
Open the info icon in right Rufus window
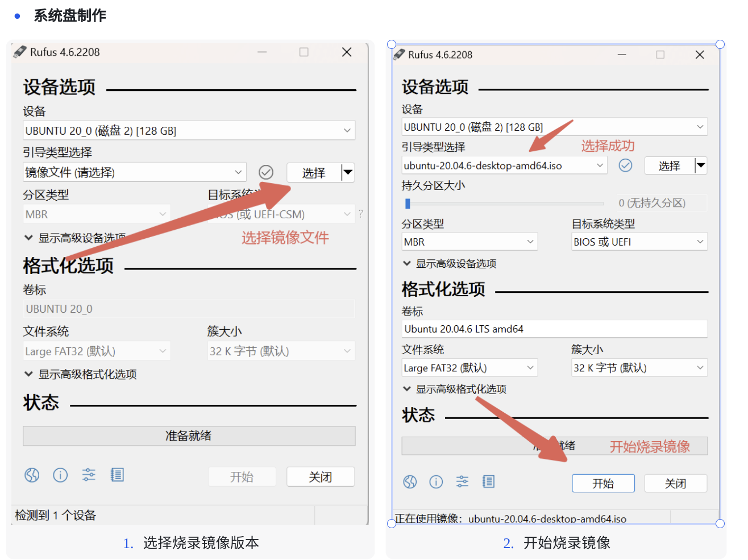click(436, 482)
